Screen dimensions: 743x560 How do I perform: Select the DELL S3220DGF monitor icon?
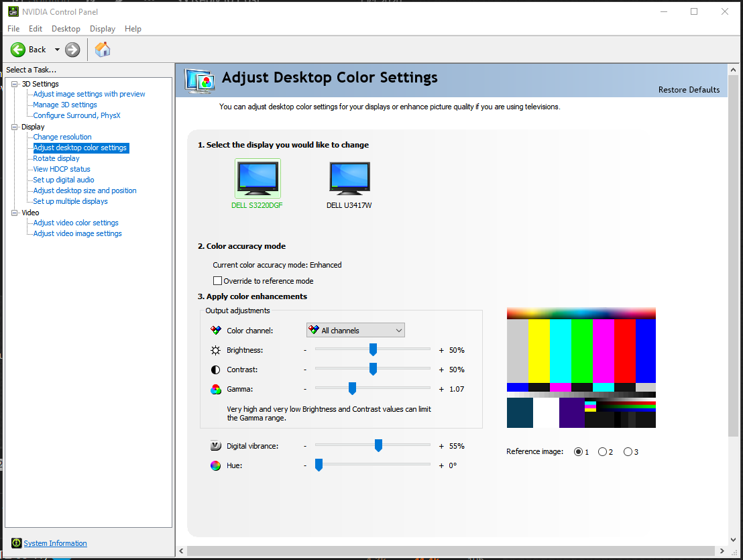click(258, 178)
